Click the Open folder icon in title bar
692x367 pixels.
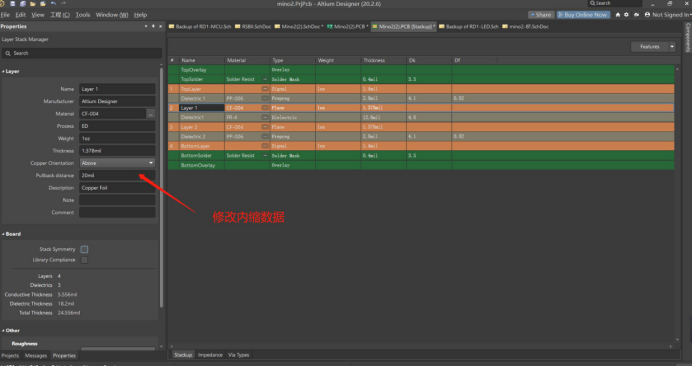33,4
